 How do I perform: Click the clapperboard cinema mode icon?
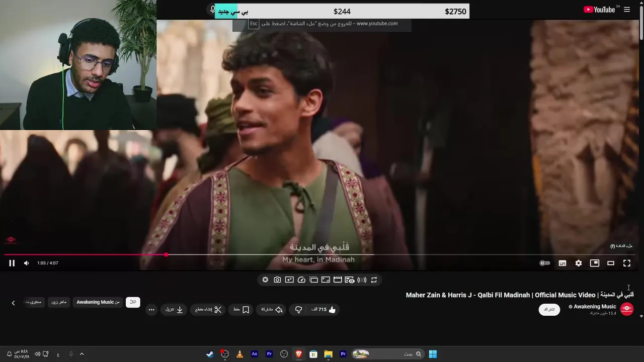point(338,280)
